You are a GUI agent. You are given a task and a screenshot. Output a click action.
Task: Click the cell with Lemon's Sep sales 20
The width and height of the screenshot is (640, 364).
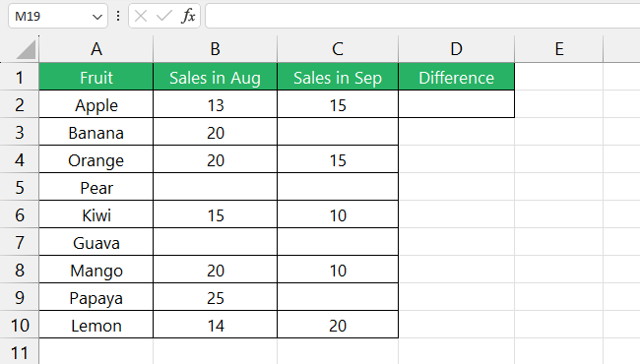(338, 326)
